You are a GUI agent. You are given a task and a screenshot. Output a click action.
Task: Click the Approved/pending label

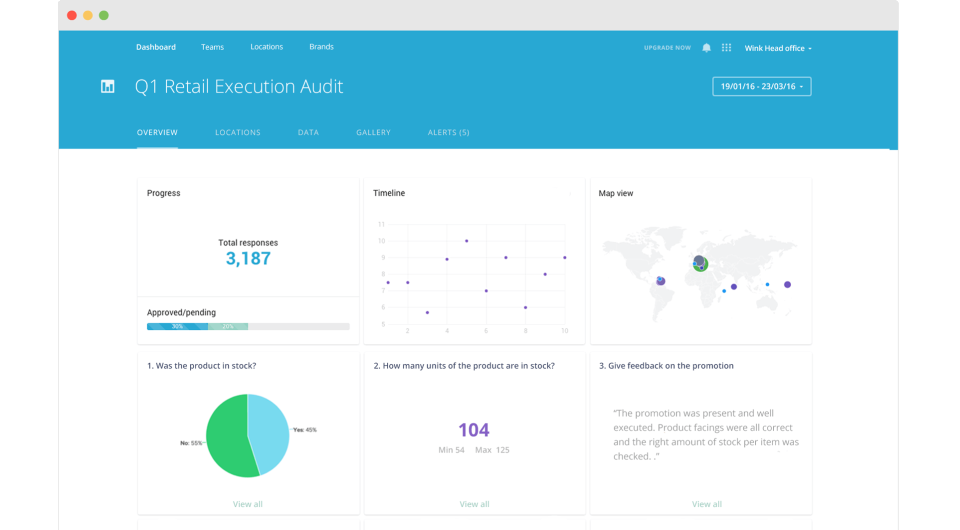[181, 312]
